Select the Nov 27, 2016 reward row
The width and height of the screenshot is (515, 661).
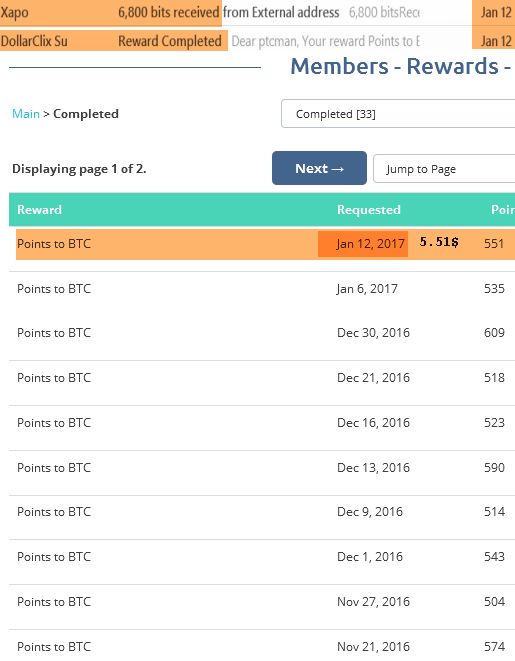(262, 602)
